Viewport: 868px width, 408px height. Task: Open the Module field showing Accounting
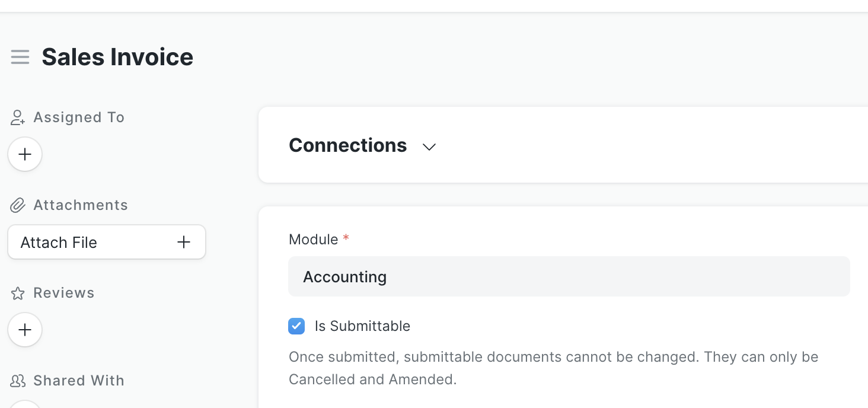(569, 276)
